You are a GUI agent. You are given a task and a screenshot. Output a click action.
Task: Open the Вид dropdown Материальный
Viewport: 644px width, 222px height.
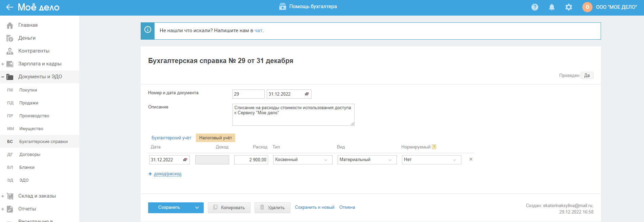tap(367, 160)
